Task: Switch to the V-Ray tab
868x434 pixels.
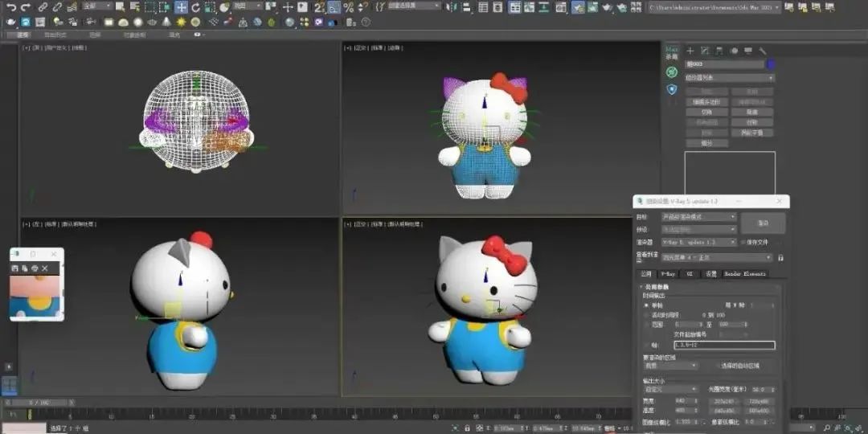Action: [x=668, y=274]
